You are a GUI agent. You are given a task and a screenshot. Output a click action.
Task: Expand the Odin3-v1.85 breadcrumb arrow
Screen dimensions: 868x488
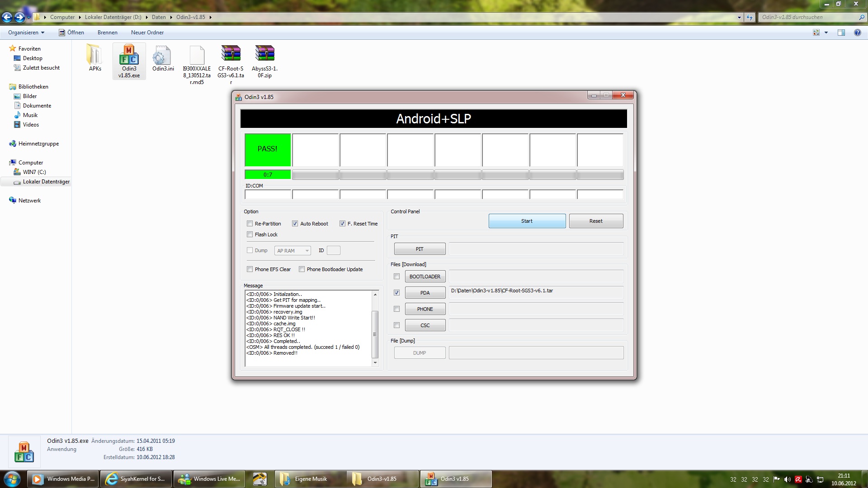pos(210,17)
